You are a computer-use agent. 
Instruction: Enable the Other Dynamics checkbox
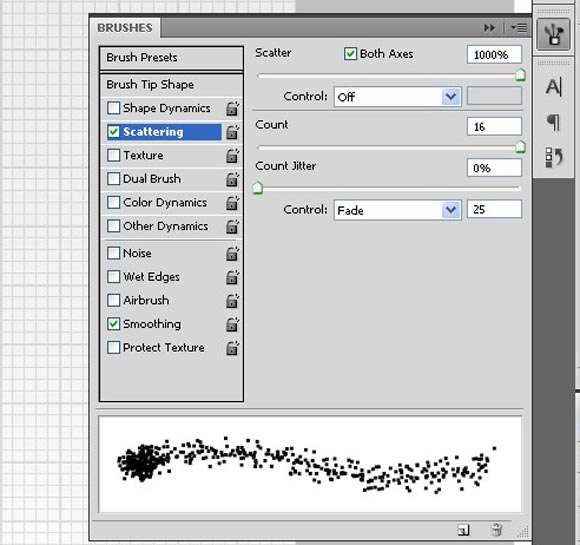pyautogui.click(x=114, y=226)
